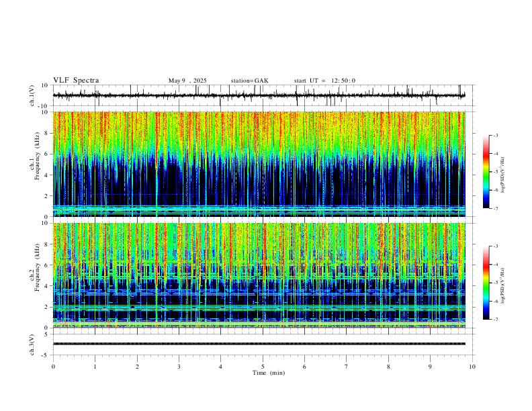Click the time axis tick label "2"
The image size is (532, 411).
tap(137, 367)
